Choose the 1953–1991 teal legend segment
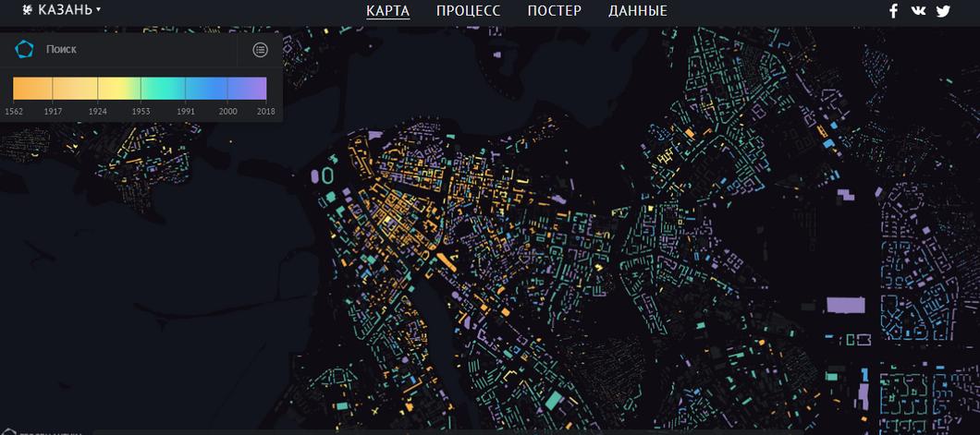980x435 pixels. 163,88
